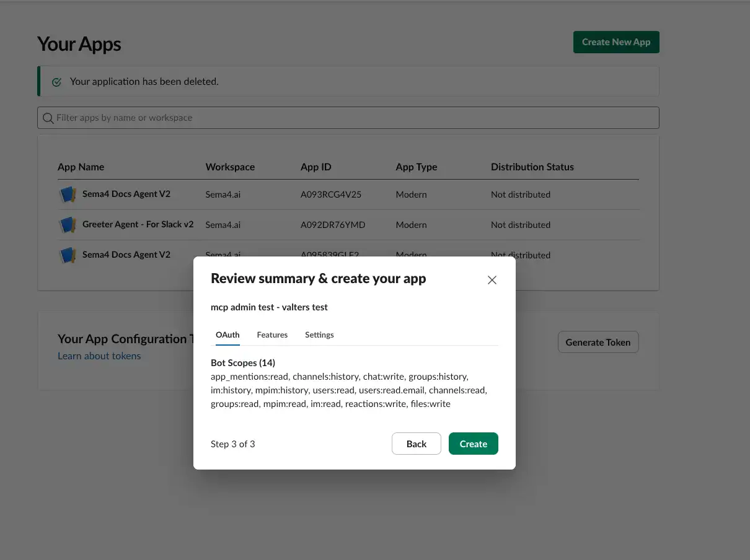
Task: Click the Create New App button
Action: coord(615,42)
